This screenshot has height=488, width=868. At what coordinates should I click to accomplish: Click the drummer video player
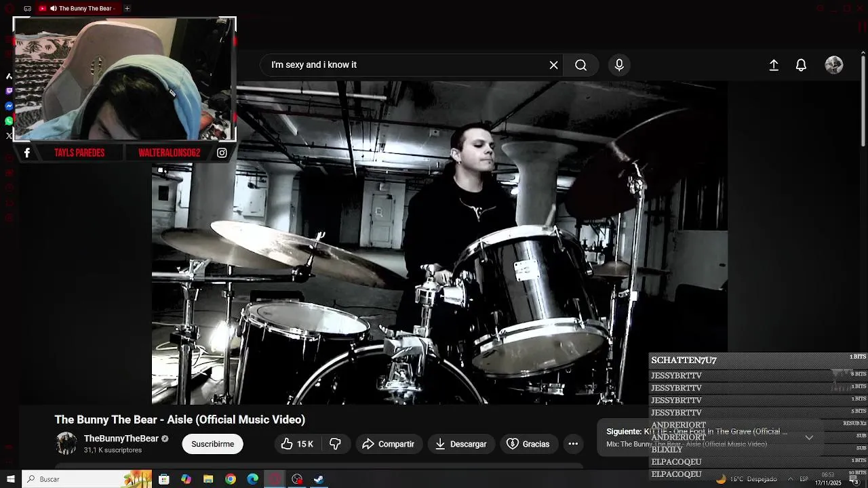[439, 243]
